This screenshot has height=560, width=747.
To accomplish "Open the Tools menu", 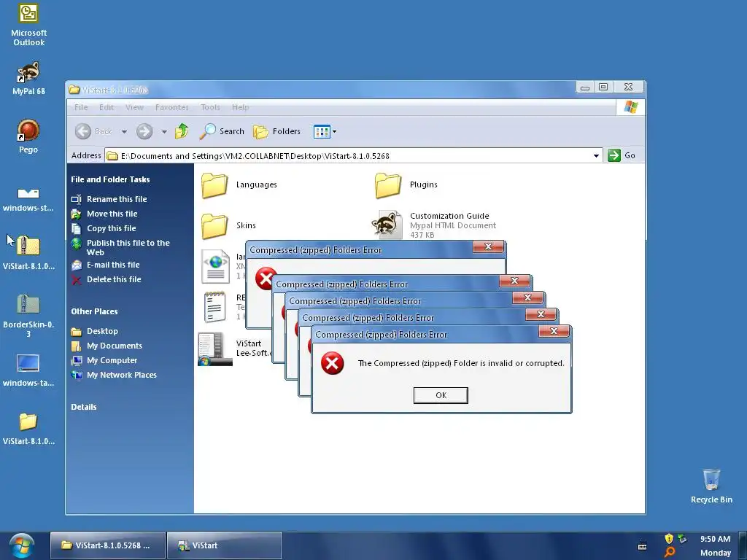I will click(x=210, y=107).
